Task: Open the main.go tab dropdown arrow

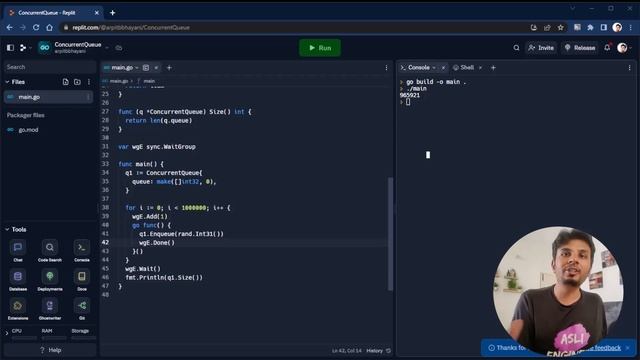Action: click(x=137, y=68)
